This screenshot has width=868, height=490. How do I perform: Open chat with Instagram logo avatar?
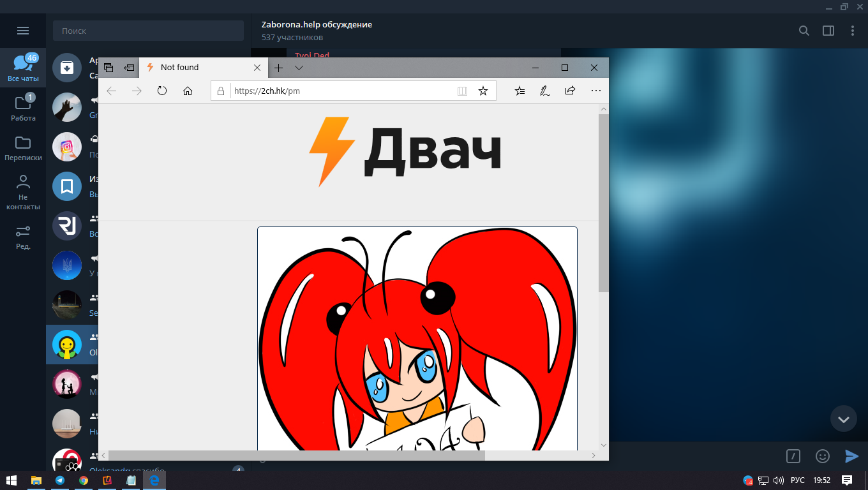click(x=67, y=147)
